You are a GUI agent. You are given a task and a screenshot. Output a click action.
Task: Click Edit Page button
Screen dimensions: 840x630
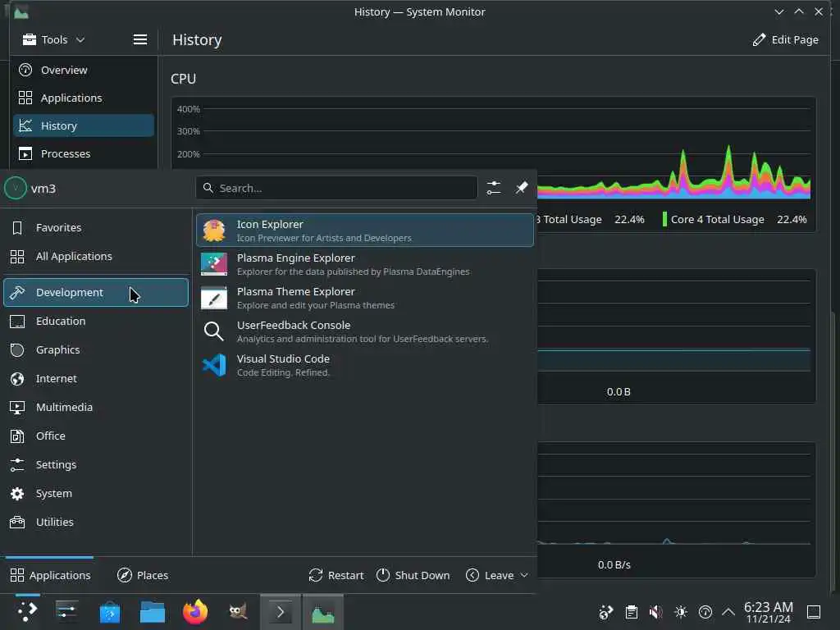click(x=785, y=39)
